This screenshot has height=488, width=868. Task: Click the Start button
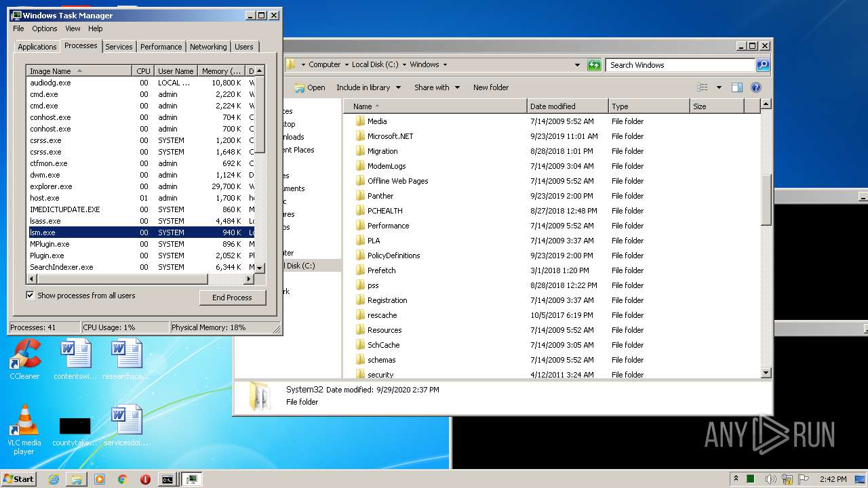coord(18,479)
